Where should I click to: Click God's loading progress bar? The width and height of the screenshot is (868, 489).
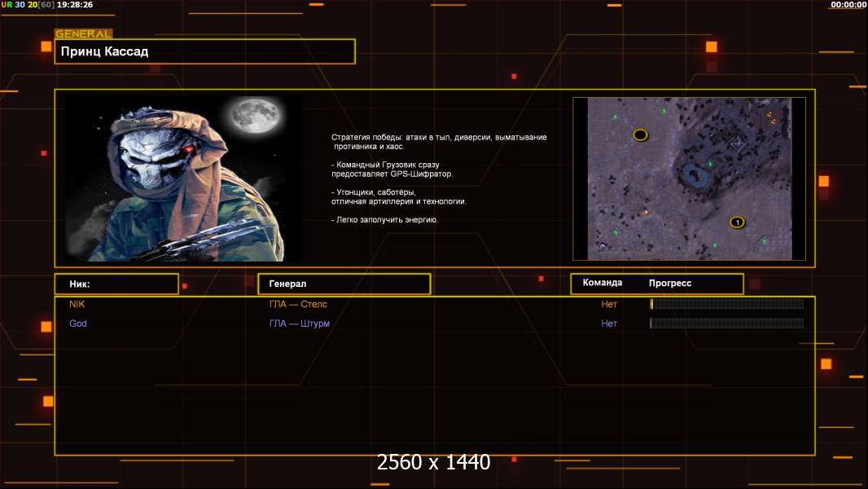pyautogui.click(x=727, y=323)
